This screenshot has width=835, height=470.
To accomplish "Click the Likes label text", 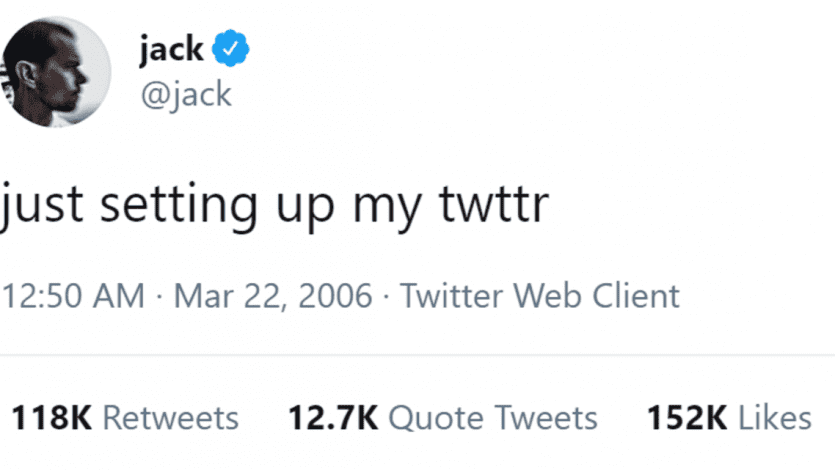I will pyautogui.click(x=775, y=417).
